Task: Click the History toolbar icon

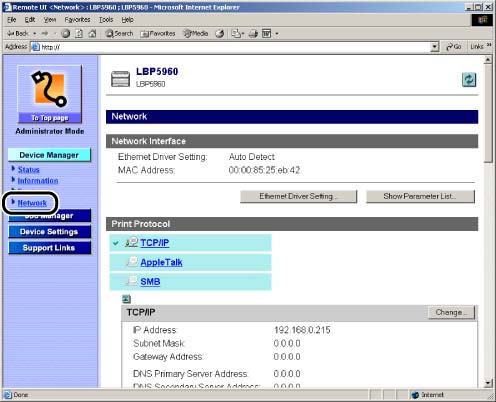Action: pos(220,33)
